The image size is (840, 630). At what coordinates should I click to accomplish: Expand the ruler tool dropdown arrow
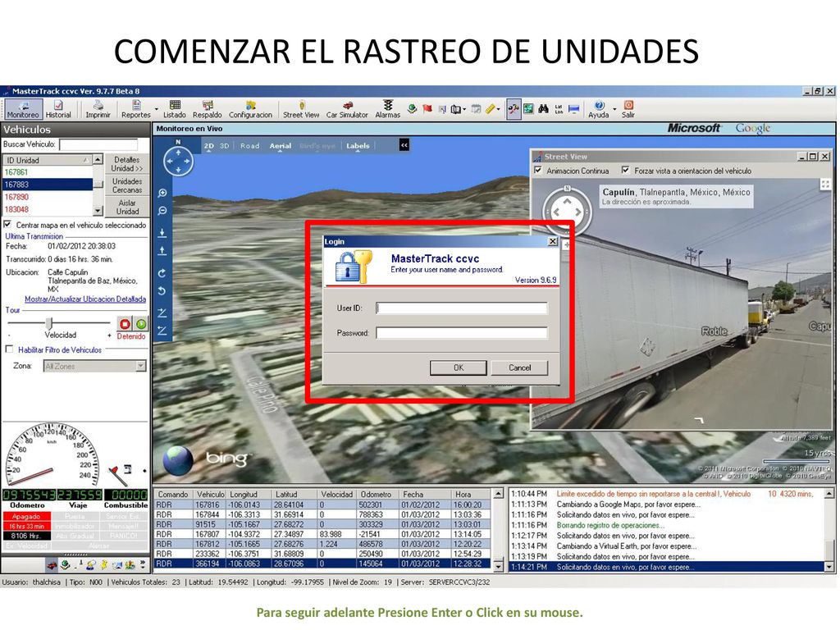(x=499, y=109)
